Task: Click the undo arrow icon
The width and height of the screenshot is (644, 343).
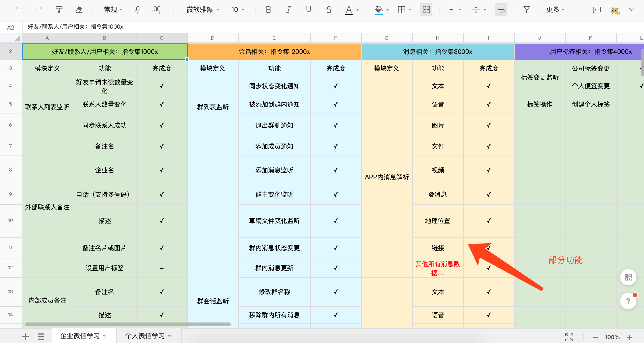Action: 19,10
